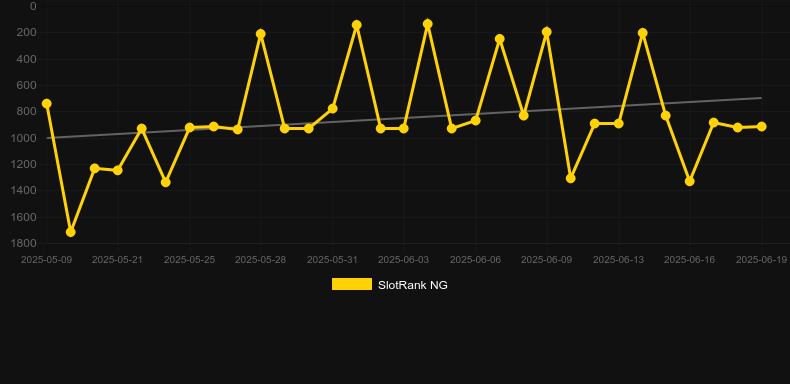Select the data point at 2025-06-03
Viewport: 790px width, 384px height.
(404, 129)
